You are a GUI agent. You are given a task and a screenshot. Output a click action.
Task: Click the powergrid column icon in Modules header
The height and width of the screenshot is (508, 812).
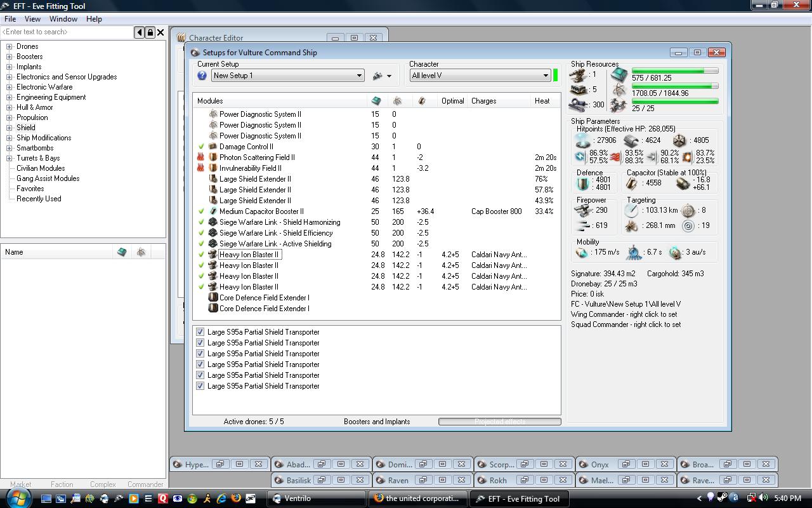tap(397, 101)
